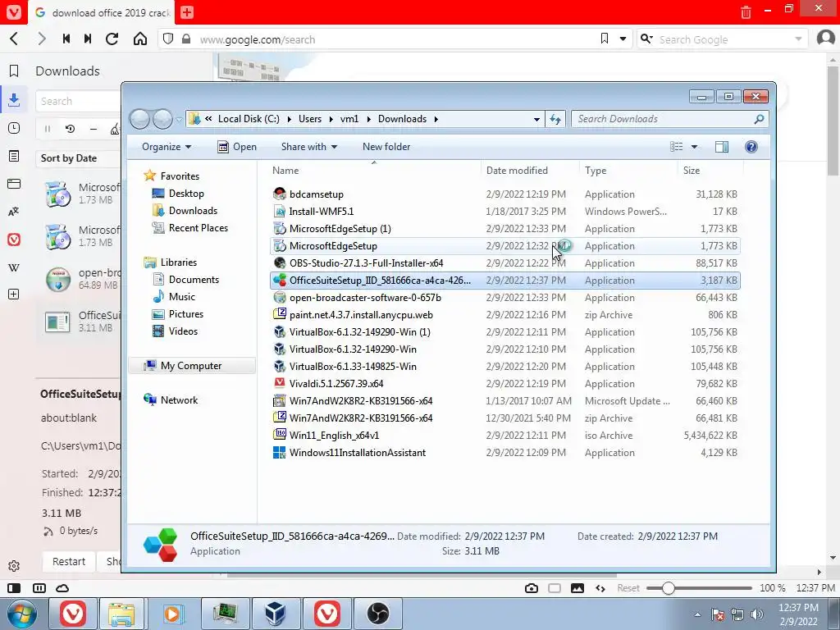Viewport: 840px width, 630px height.
Task: Click the address bar URL field
Action: coord(394,39)
